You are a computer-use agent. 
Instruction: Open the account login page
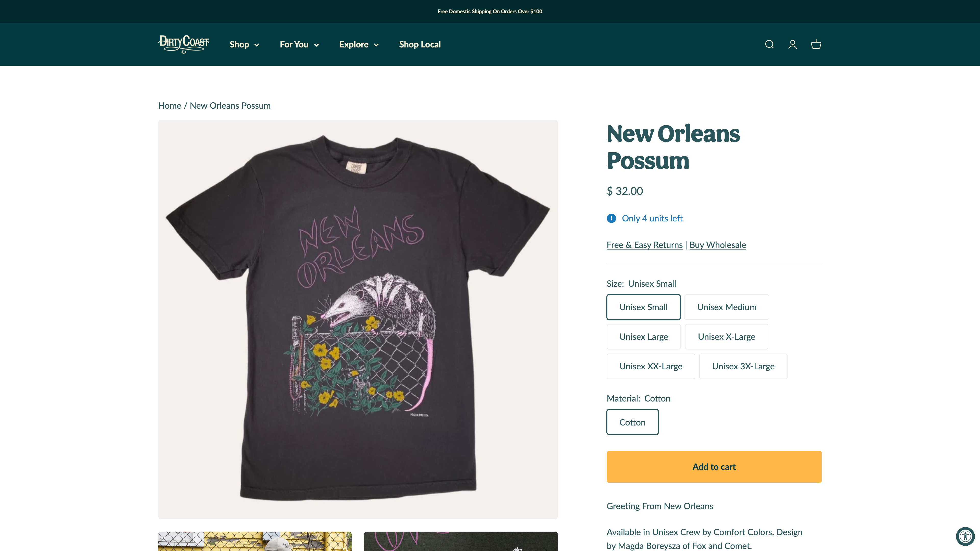792,44
